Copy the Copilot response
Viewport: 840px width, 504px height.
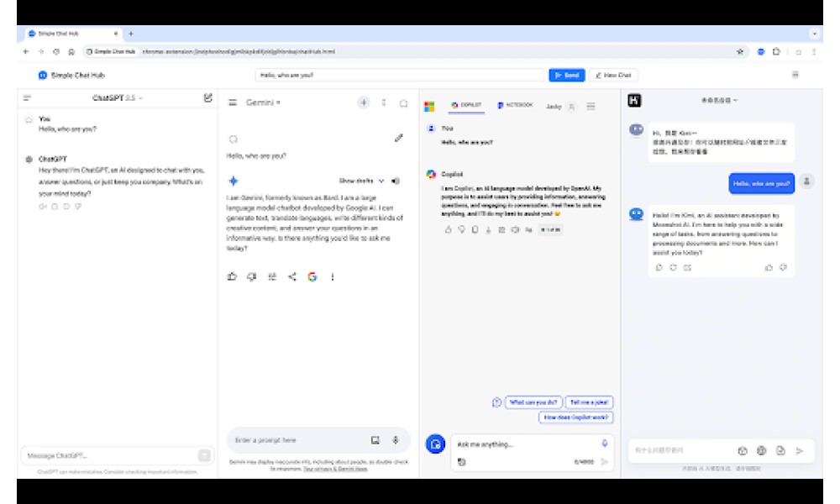(475, 230)
